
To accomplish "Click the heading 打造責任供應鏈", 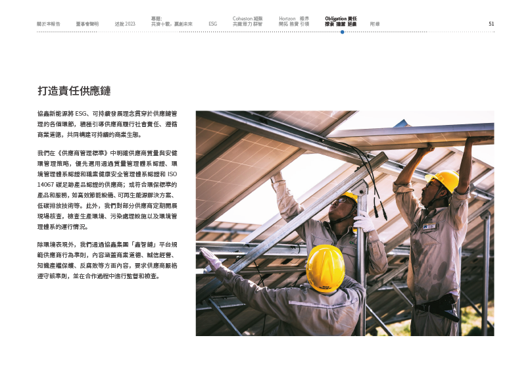I will click(x=74, y=91).
